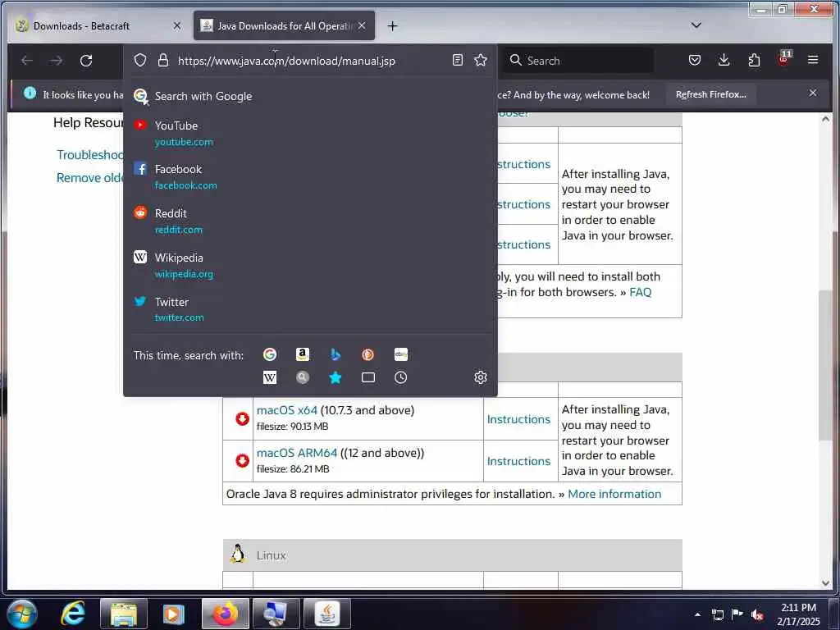Search open tabs using the tab icon
This screenshot has height=630, width=840.
[x=368, y=377]
